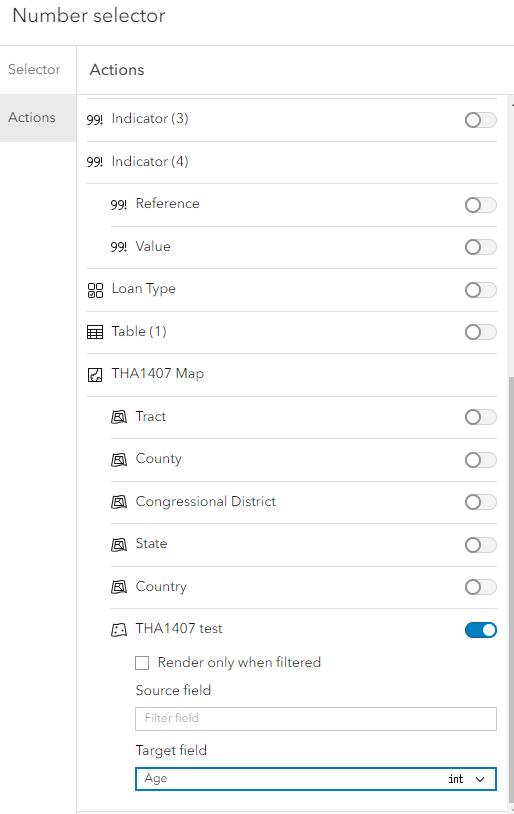Click the actions list vertical scrollbar

(x=511, y=592)
